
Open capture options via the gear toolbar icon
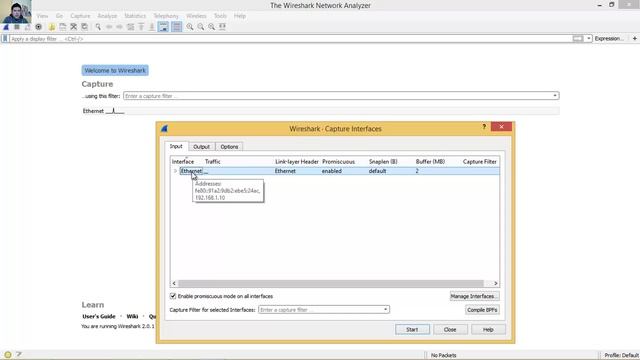[38, 27]
